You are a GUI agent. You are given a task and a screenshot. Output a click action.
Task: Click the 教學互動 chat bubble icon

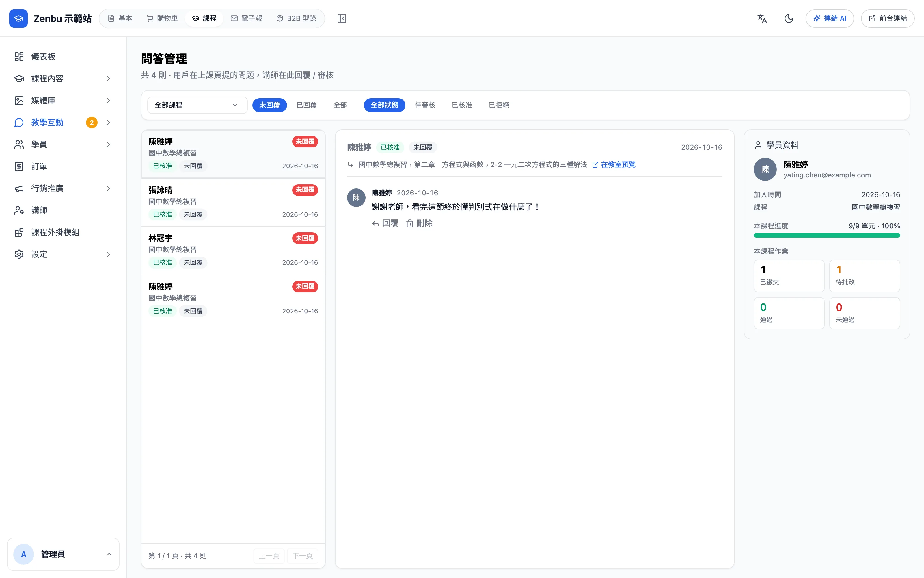(19, 122)
